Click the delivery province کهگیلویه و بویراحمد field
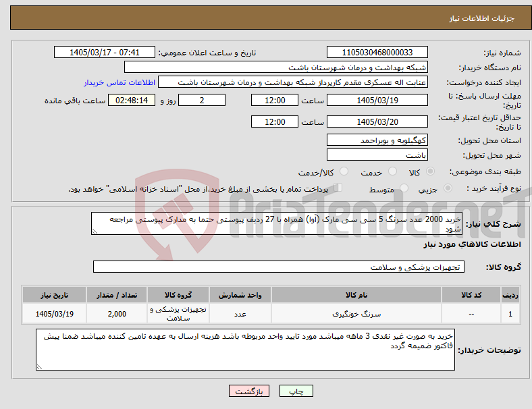The width and height of the screenshot is (532, 409). pyautogui.click(x=377, y=140)
